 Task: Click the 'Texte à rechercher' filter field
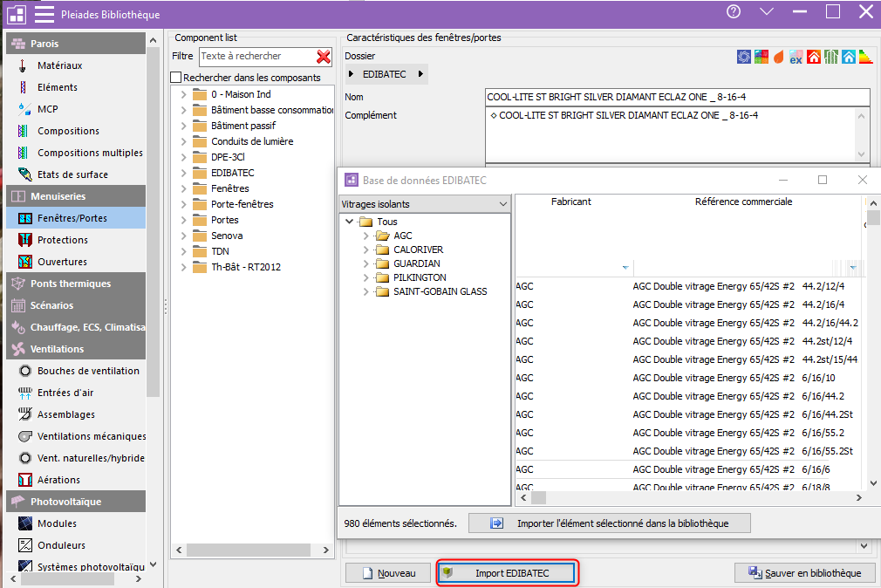(x=253, y=57)
